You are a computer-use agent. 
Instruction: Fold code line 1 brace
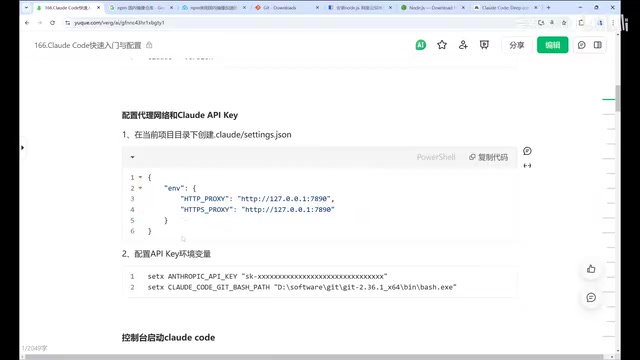pyautogui.click(x=140, y=177)
